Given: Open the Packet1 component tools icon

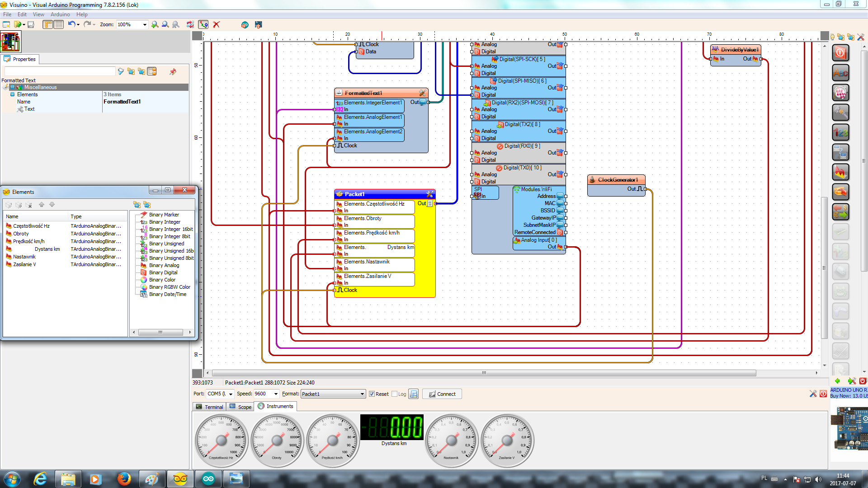Looking at the screenshot, I should click(429, 194).
